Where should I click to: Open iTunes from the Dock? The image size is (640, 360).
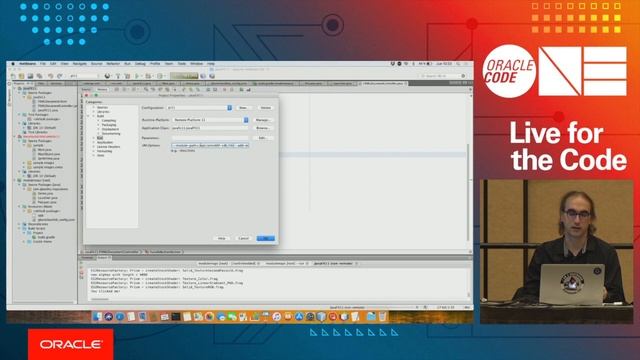coord(277,316)
